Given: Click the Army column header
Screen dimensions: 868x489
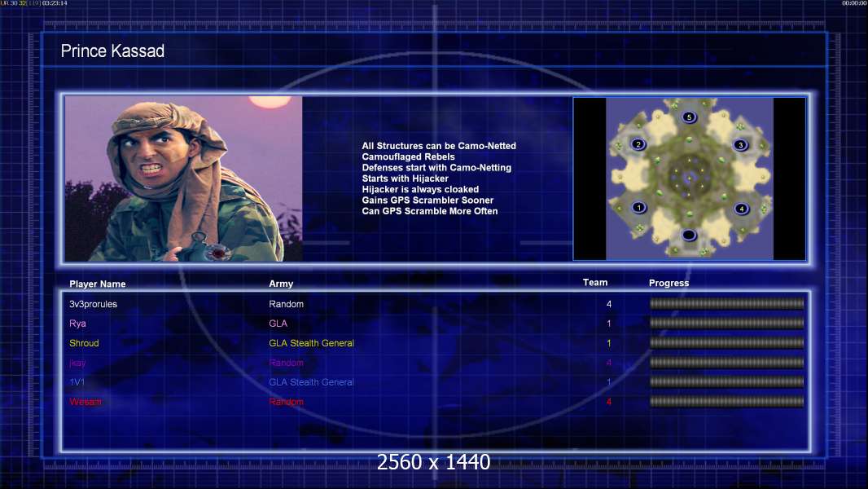Looking at the screenshot, I should pos(281,284).
